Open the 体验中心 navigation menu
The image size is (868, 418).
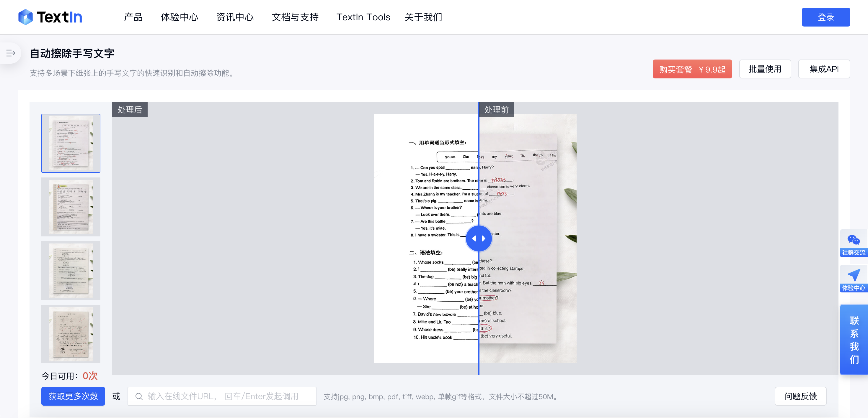tap(179, 17)
